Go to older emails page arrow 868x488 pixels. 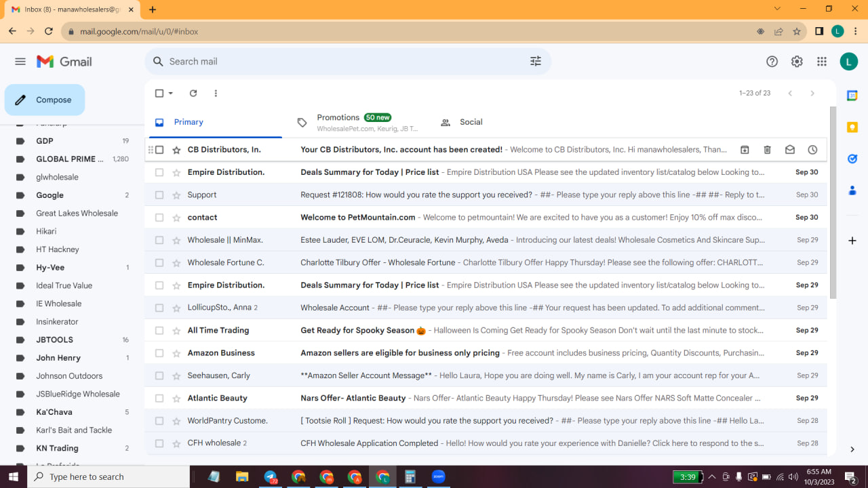(x=812, y=94)
